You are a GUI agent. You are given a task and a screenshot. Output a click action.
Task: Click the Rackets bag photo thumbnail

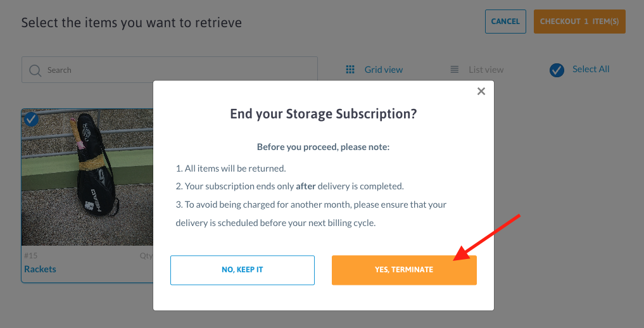click(87, 177)
